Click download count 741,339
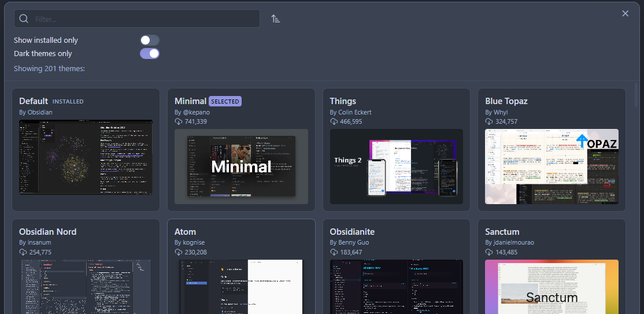This screenshot has width=644, height=314. tap(195, 121)
